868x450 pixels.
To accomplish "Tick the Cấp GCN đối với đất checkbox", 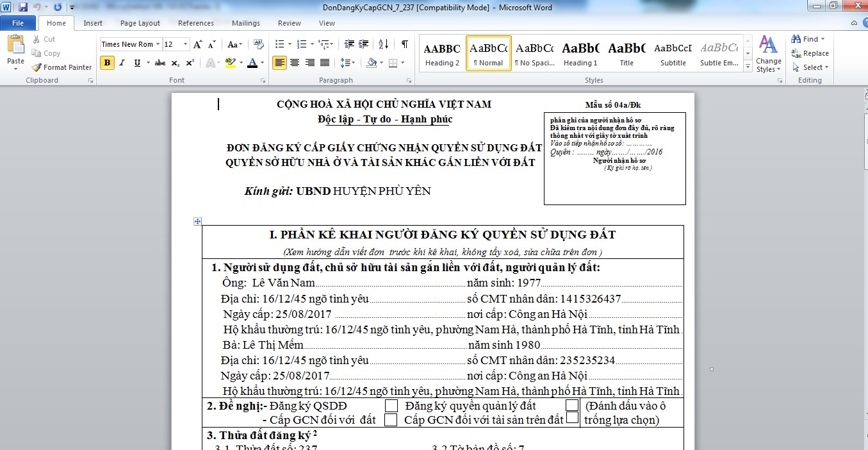I will click(x=391, y=420).
